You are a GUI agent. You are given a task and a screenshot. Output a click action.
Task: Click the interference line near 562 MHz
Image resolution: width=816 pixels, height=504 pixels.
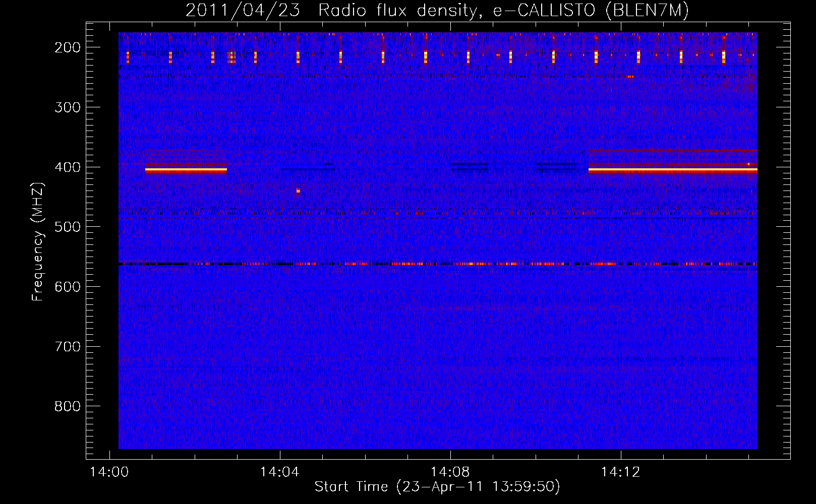point(438,264)
